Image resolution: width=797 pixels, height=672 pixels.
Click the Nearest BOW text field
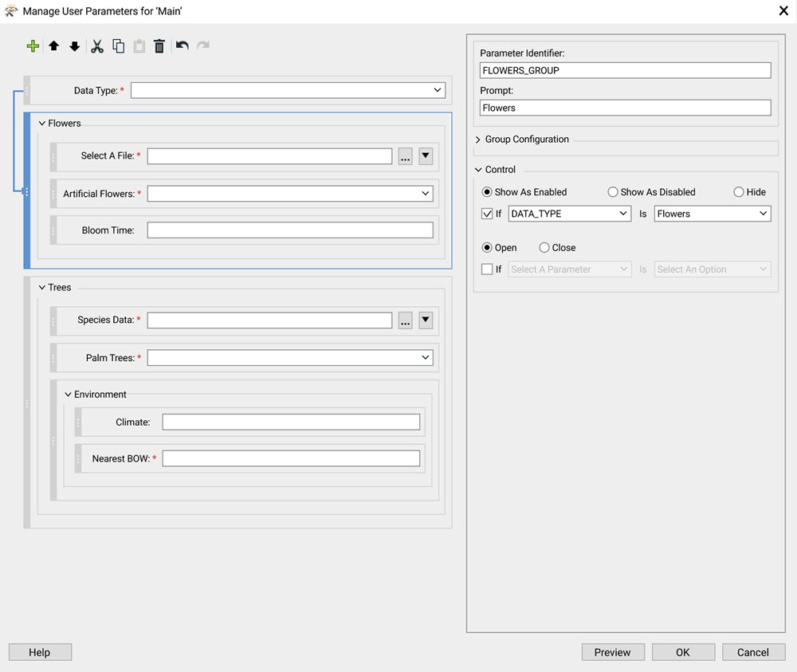tap(291, 458)
